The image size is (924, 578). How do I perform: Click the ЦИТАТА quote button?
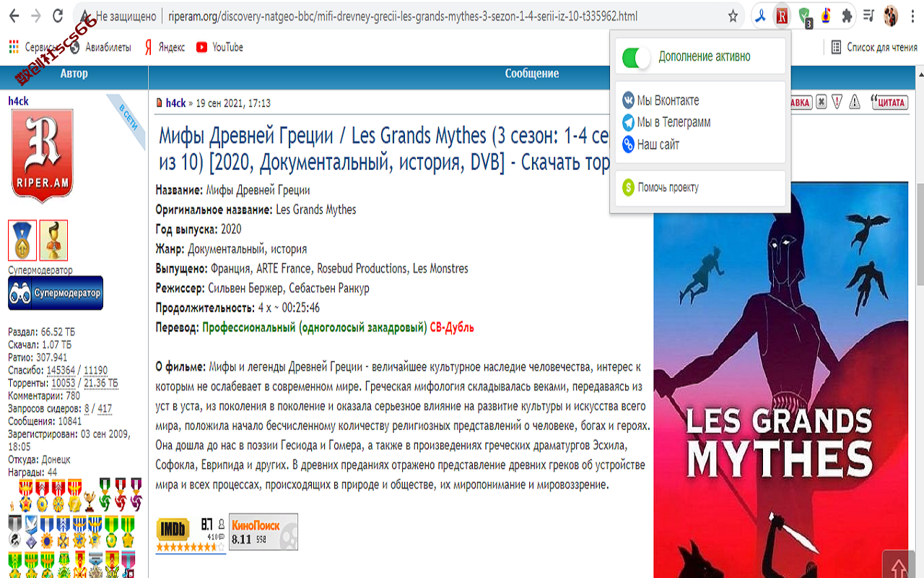889,102
